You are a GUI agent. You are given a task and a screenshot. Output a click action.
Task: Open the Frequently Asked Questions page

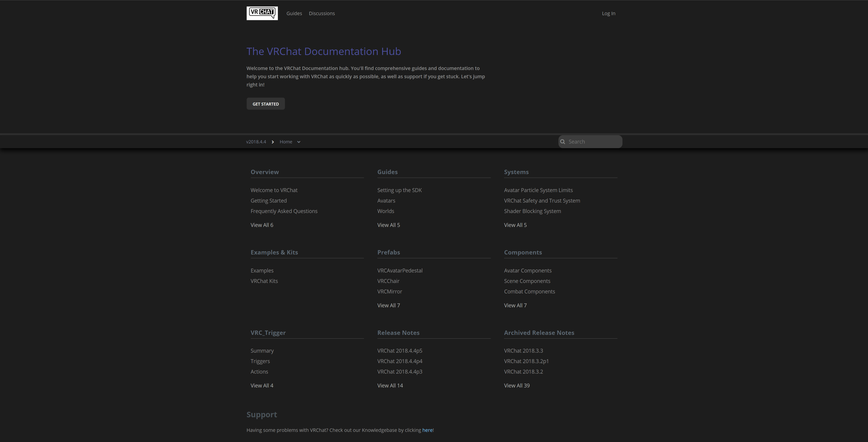[284, 211]
